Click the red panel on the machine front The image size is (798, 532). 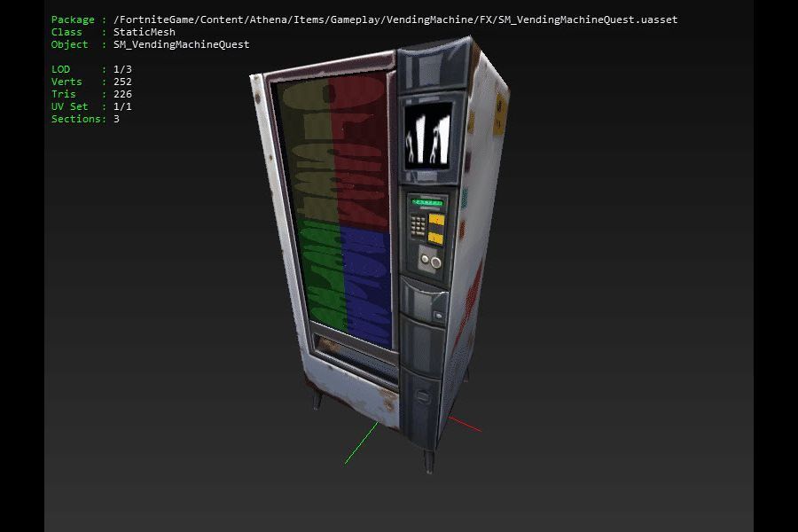(359, 150)
